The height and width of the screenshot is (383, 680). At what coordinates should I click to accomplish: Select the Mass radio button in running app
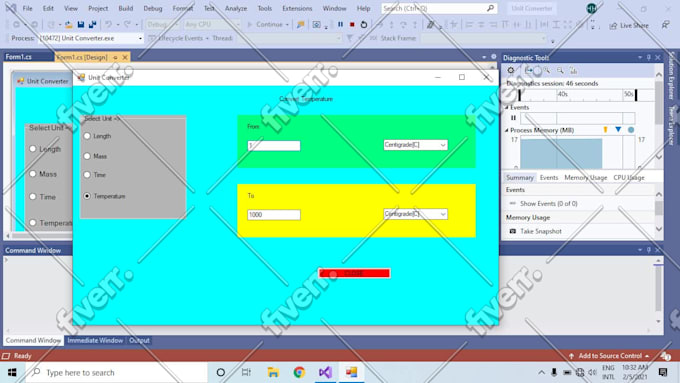point(87,156)
